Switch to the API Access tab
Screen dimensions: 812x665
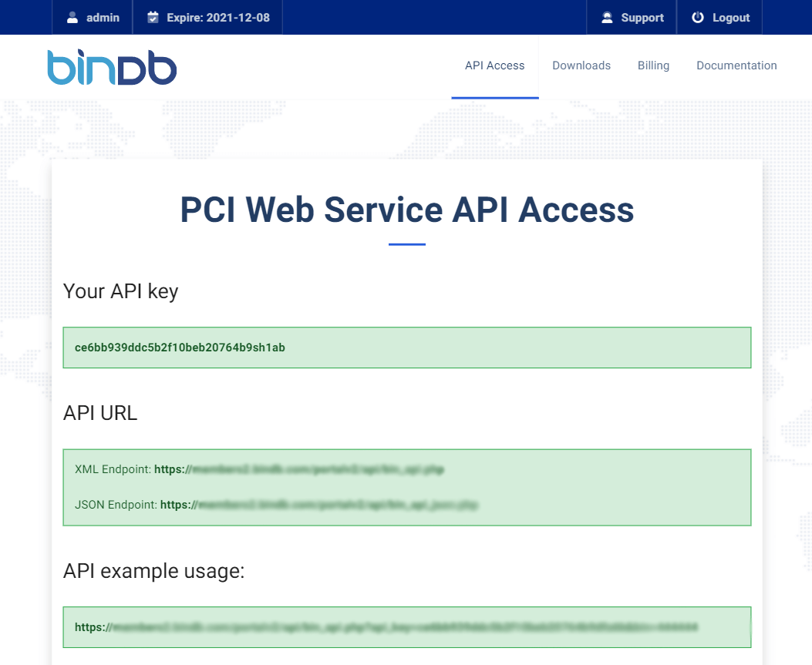(x=494, y=65)
